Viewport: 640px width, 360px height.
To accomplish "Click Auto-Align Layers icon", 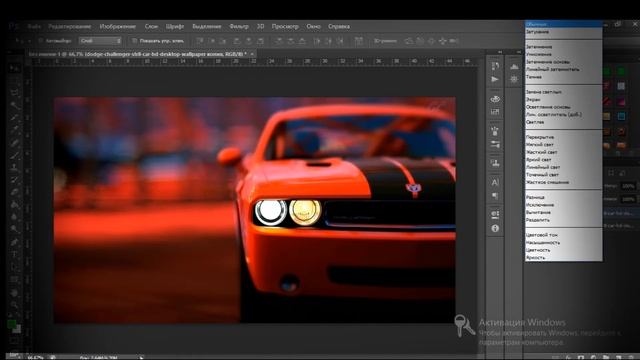I will point(358,41).
